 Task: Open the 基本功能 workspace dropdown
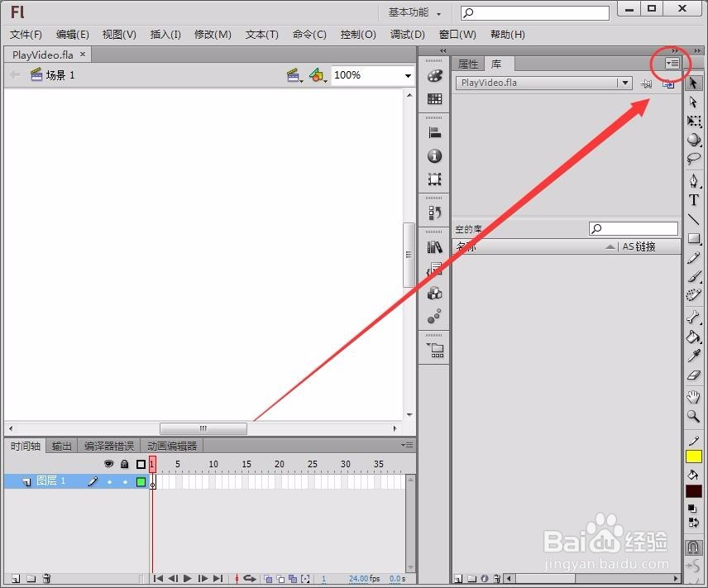(414, 12)
